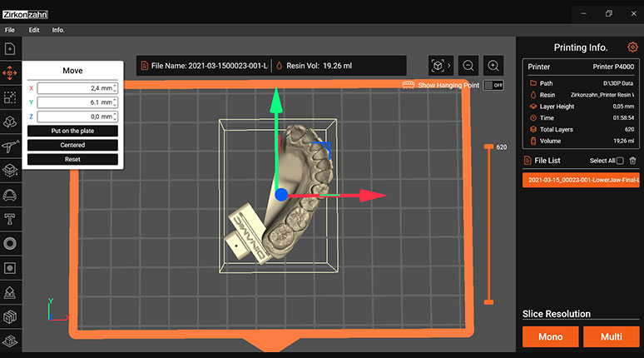The width and height of the screenshot is (644, 358).
Task: Open the File menu
Action: [x=10, y=30]
